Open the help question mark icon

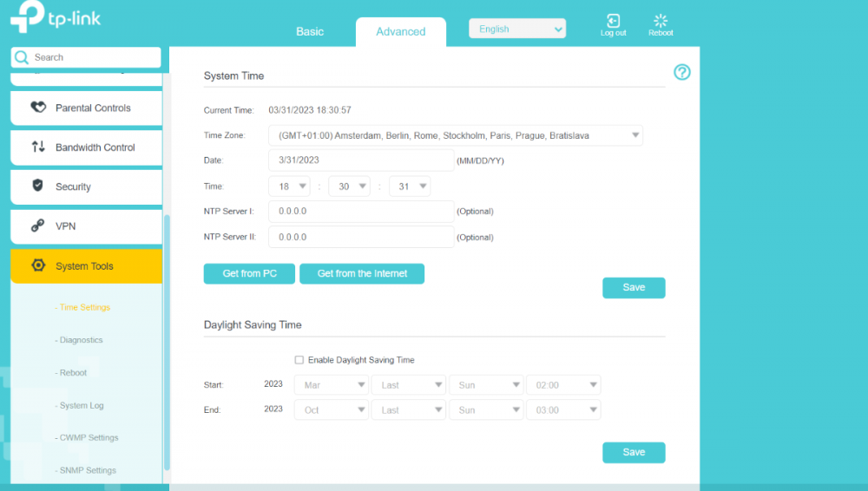click(682, 73)
